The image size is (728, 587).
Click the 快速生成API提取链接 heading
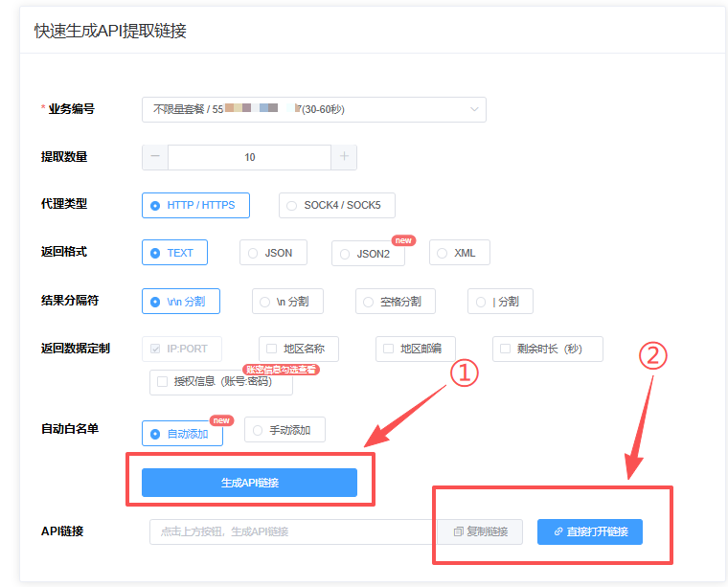pos(110,31)
